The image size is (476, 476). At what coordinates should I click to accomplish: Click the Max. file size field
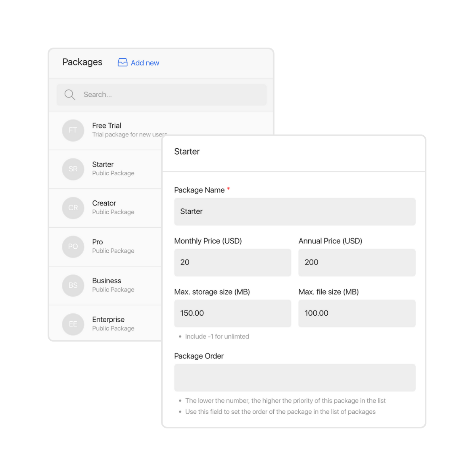(x=357, y=313)
